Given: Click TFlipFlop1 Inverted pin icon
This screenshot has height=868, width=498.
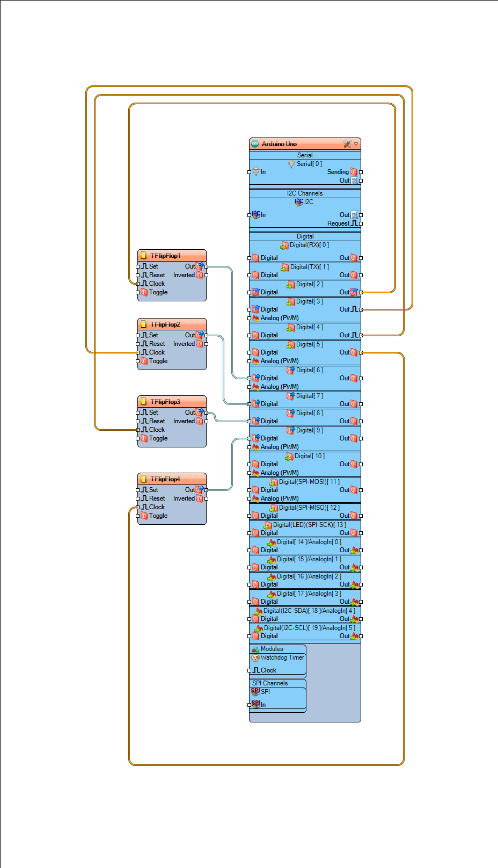Looking at the screenshot, I should point(199,275).
